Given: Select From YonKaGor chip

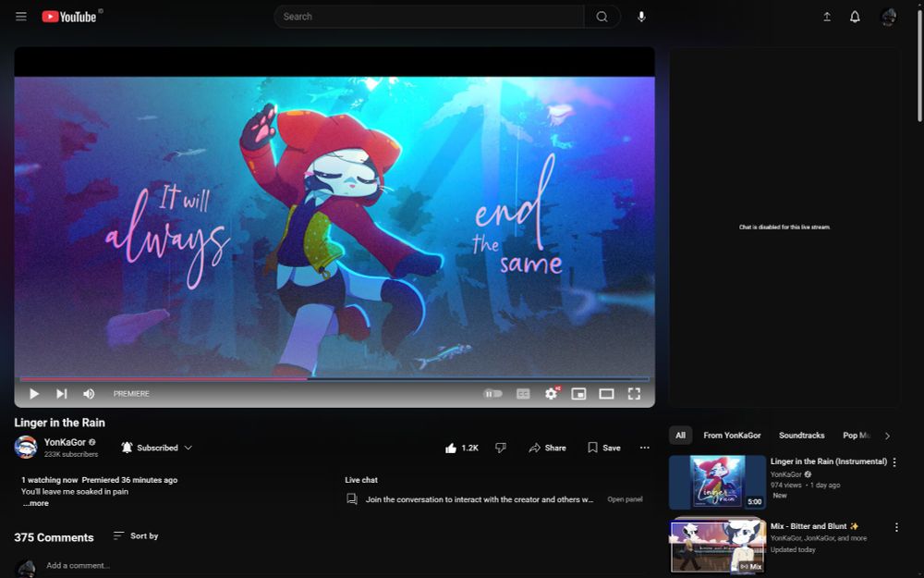Looking at the screenshot, I should click(x=732, y=436).
